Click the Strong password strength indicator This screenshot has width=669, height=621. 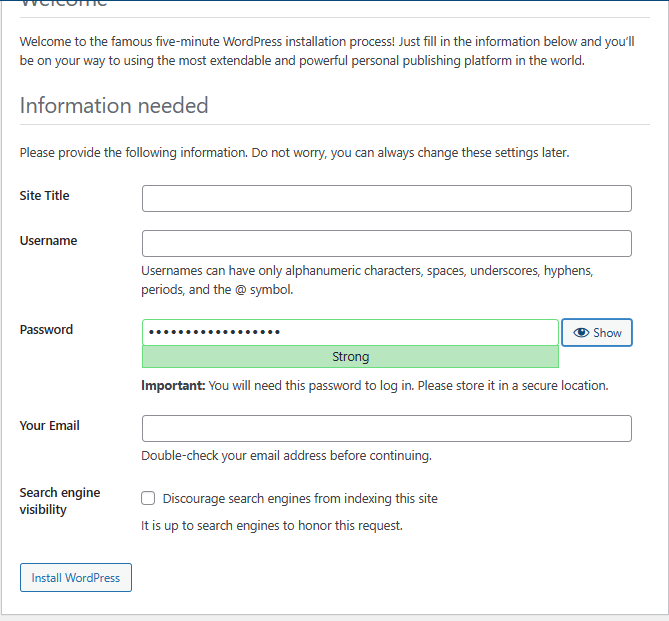tap(350, 356)
